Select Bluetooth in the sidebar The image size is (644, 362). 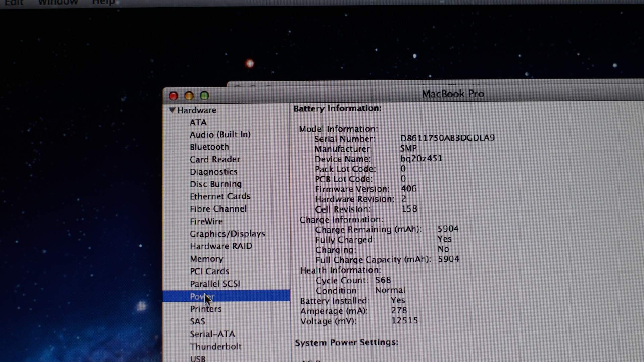tap(209, 147)
